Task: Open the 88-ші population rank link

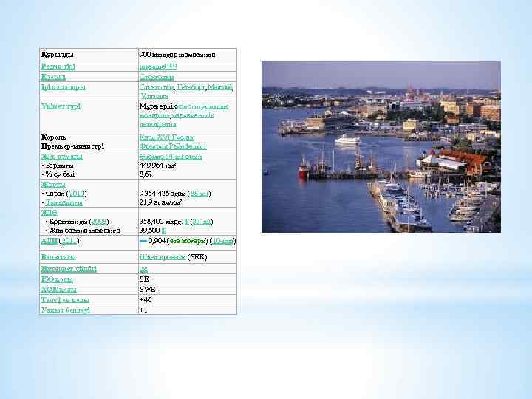Action: [199, 194]
